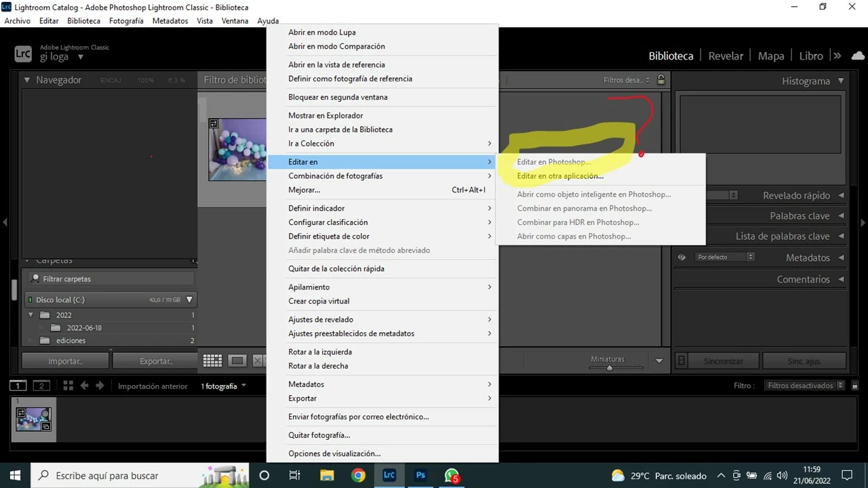Open Windows Start menu
Screen dimensions: 868x488
[x=15, y=475]
